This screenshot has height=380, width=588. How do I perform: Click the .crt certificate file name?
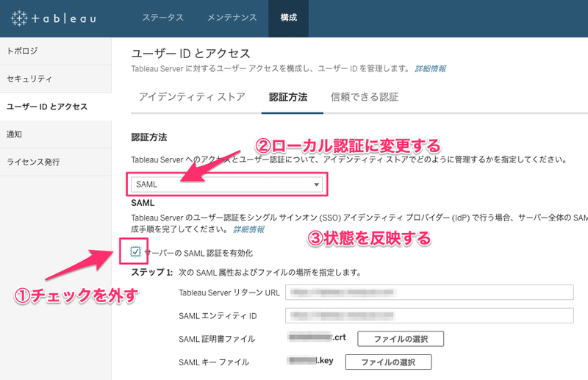pos(317,337)
